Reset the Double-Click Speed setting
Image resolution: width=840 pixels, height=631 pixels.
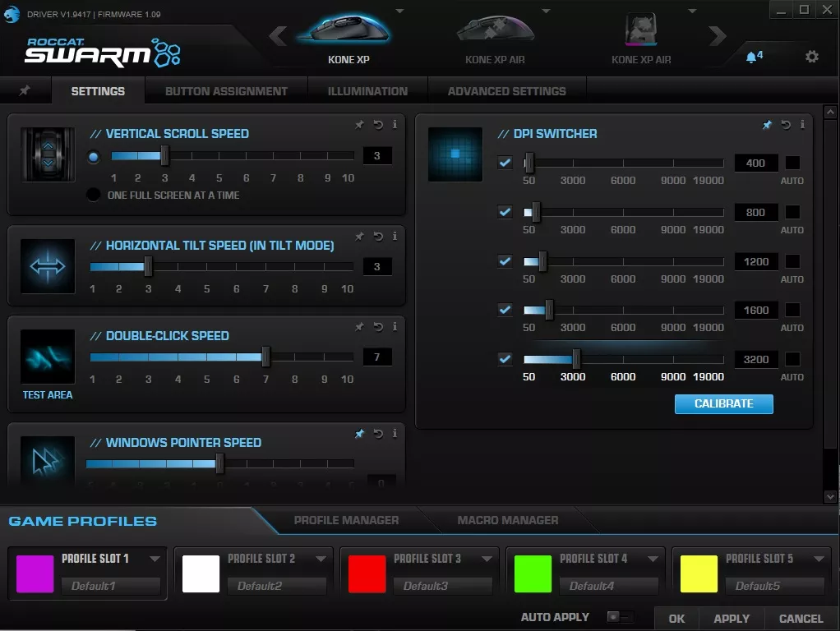coord(378,327)
